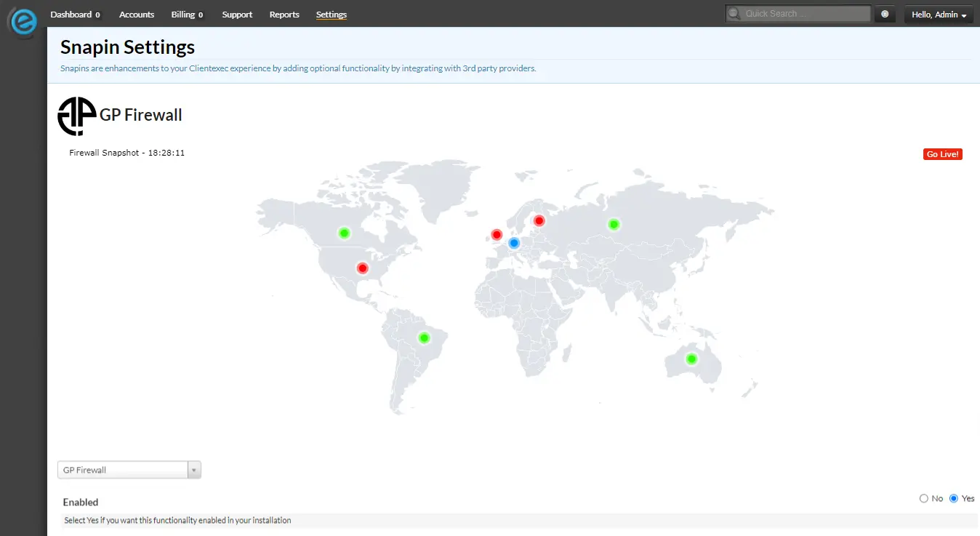Click the Snapin Settings heading
Viewport: 980px width, 536px height.
[128, 47]
